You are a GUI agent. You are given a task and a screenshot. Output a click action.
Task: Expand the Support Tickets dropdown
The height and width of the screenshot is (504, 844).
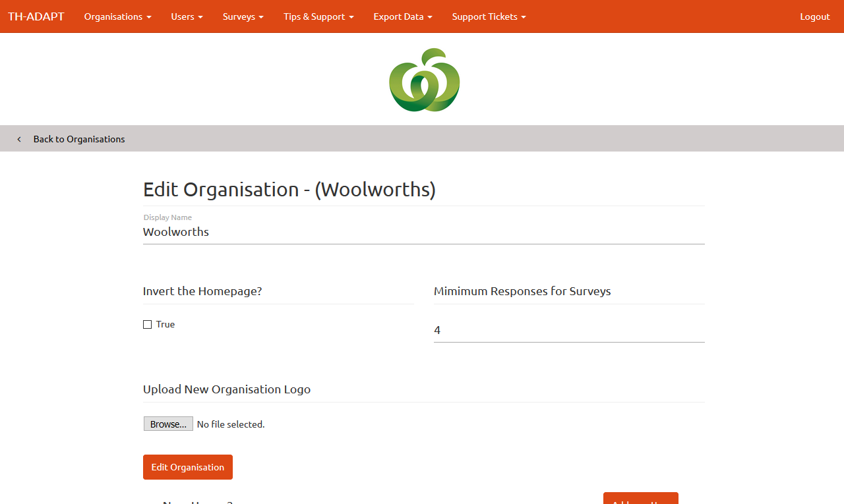[489, 16]
